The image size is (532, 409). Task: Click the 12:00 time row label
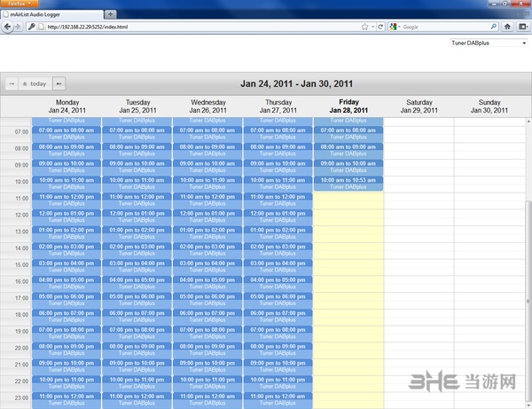(21, 215)
